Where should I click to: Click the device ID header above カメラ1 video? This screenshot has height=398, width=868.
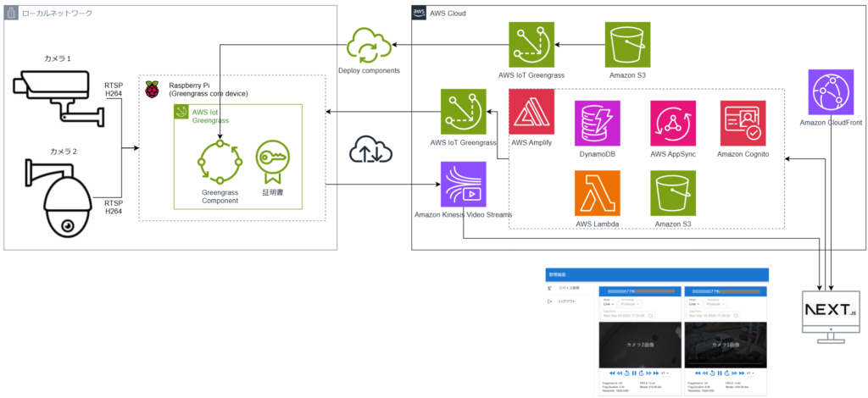click(726, 291)
